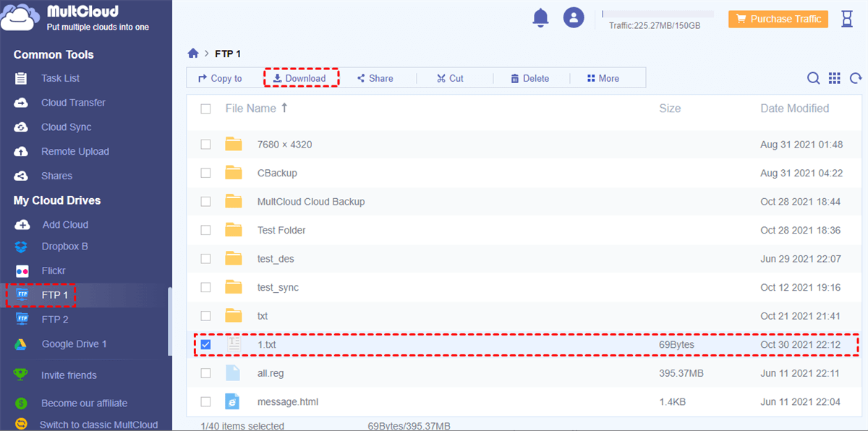The height and width of the screenshot is (431, 868).
Task: Open the More toolbar menu
Action: pyautogui.click(x=603, y=78)
